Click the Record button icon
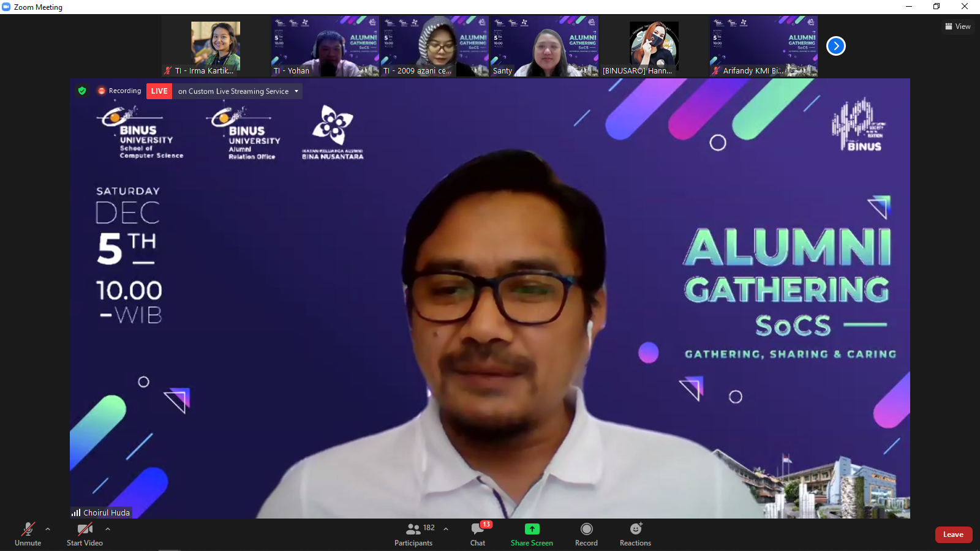Screen dimensions: 980x551 coord(586,529)
